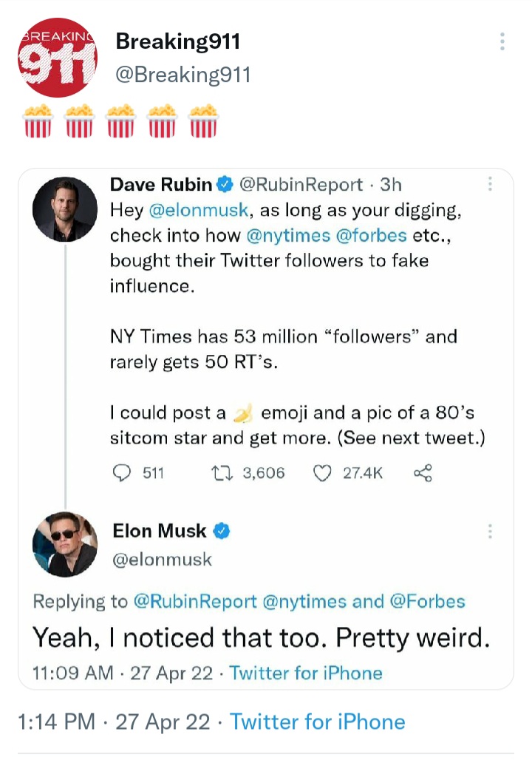This screenshot has width=532, height=760.
Task: Click the bottom Twitter for iPhone source link
Action: pyautogui.click(x=318, y=722)
